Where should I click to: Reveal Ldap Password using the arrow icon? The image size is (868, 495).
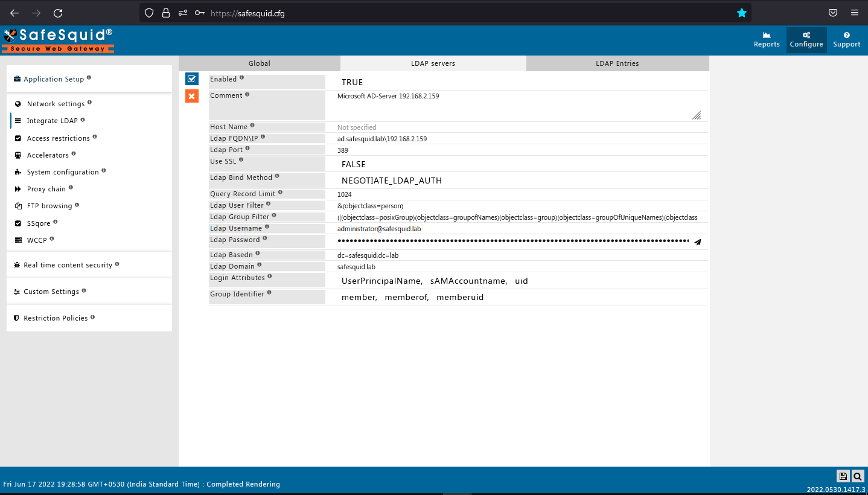point(698,241)
